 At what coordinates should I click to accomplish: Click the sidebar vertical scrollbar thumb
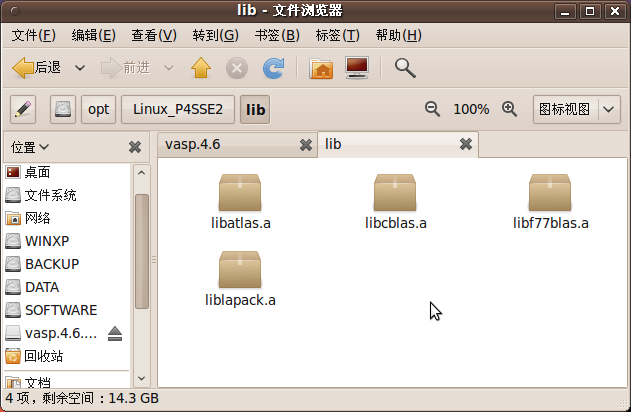coord(142,251)
